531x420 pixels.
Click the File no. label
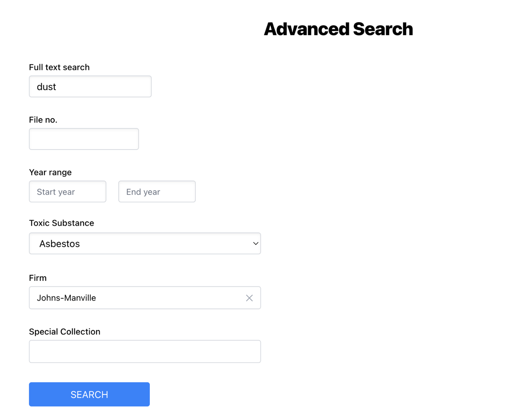43,120
